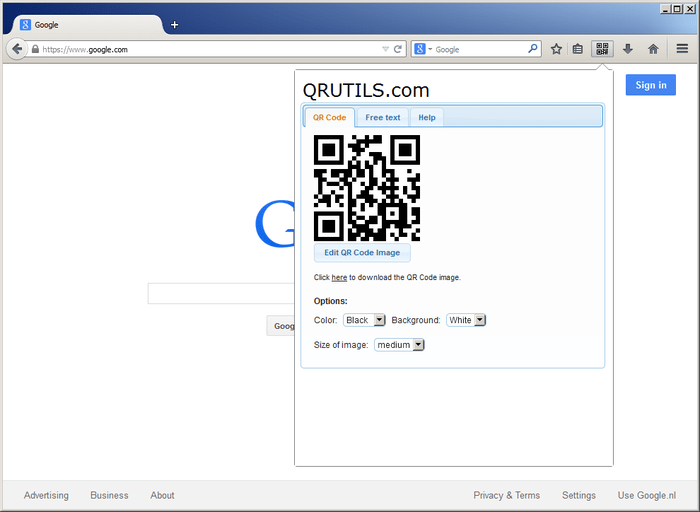This screenshot has height=512, width=700.
Task: Open the bookmarks list icon
Action: [578, 49]
